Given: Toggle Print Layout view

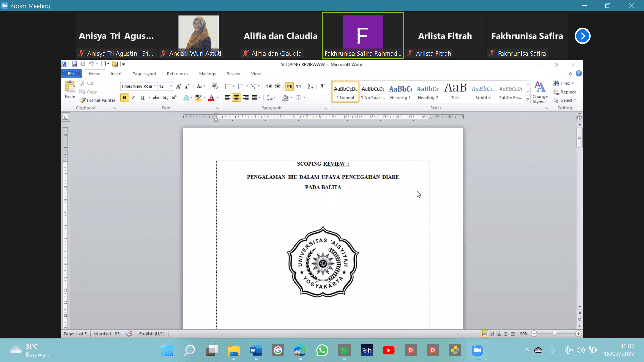Looking at the screenshot, I should 485,334.
